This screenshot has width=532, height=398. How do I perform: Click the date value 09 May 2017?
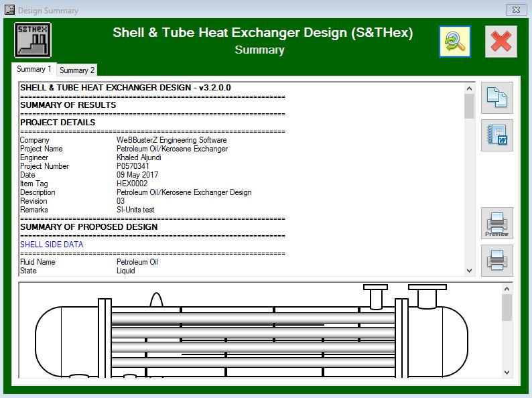tap(137, 175)
